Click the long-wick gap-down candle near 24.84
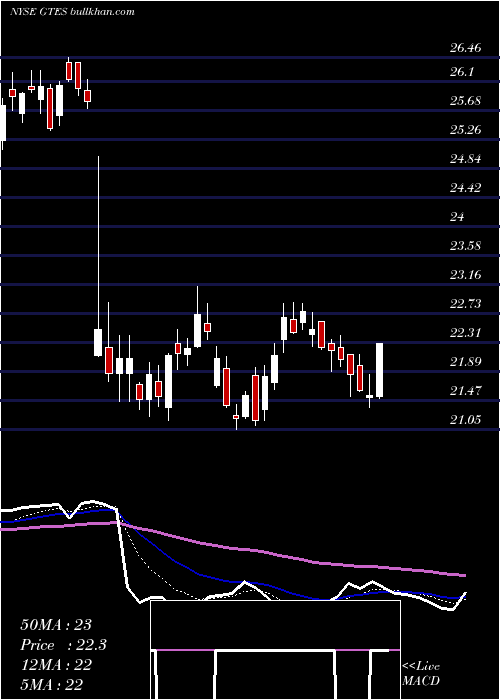This screenshot has width=500, height=700. [x=98, y=256]
